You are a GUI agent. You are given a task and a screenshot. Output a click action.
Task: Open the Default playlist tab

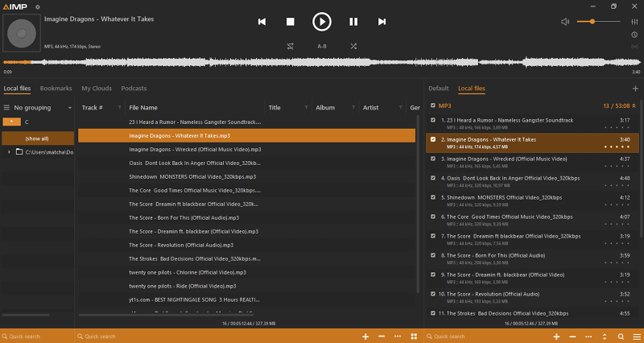click(438, 89)
